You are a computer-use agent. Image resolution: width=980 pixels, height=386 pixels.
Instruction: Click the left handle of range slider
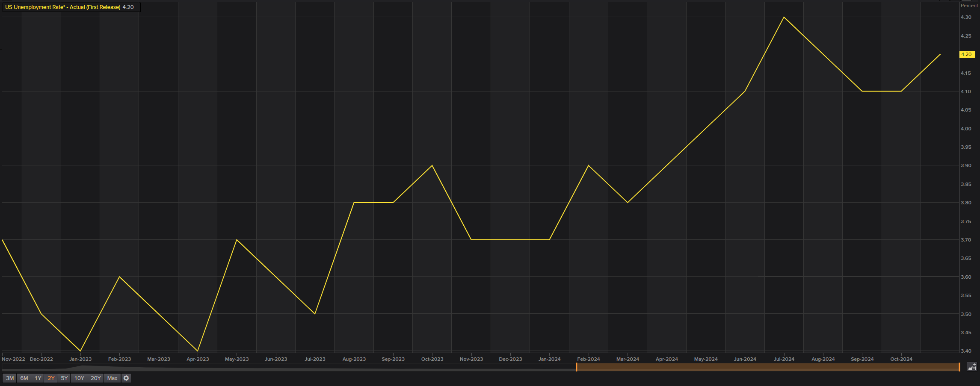[577, 367]
